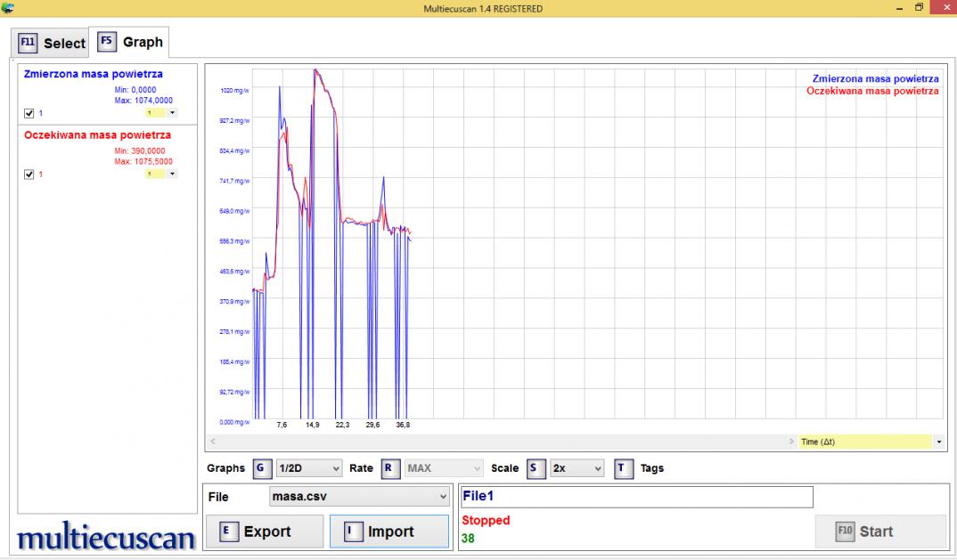Click the graph scrollbar left arrow
Image resolution: width=957 pixels, height=560 pixels.
click(x=212, y=441)
